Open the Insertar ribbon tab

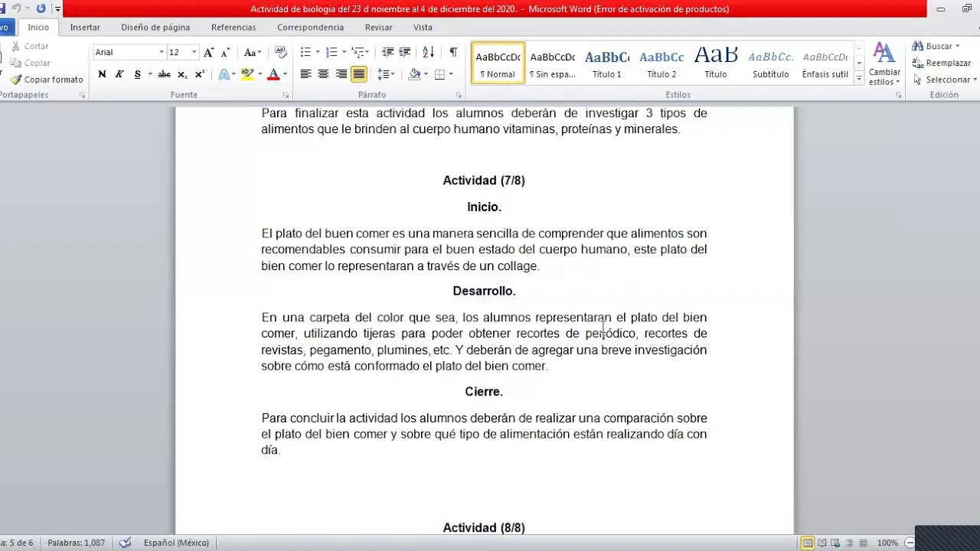coord(85,27)
